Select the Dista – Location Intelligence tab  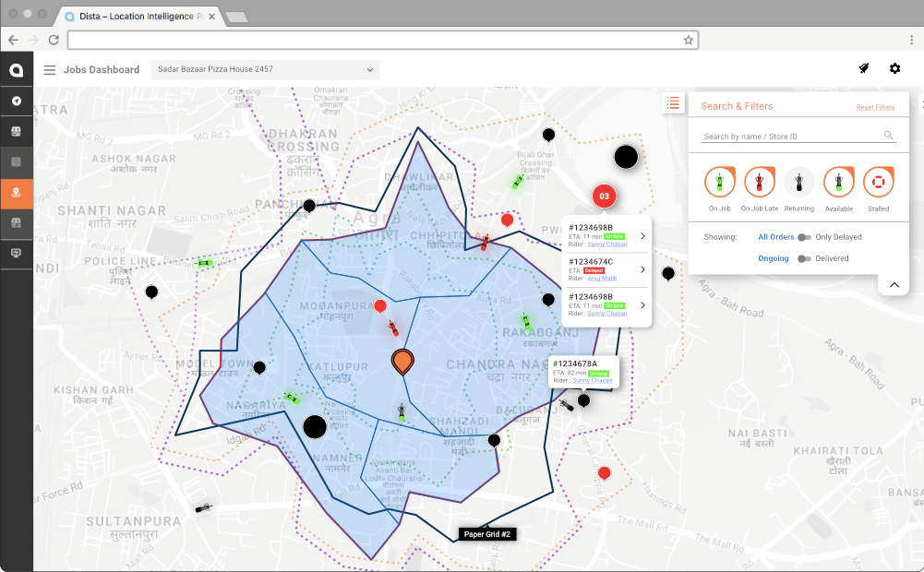138,17
